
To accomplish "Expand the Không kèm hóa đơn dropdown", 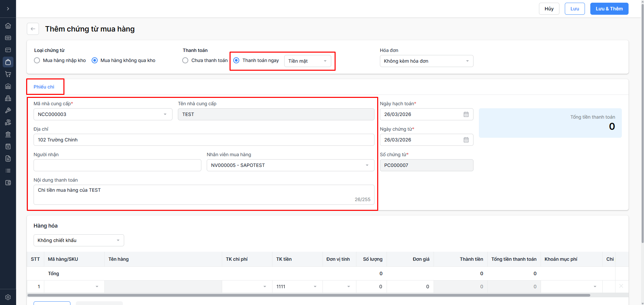I will [x=426, y=61].
